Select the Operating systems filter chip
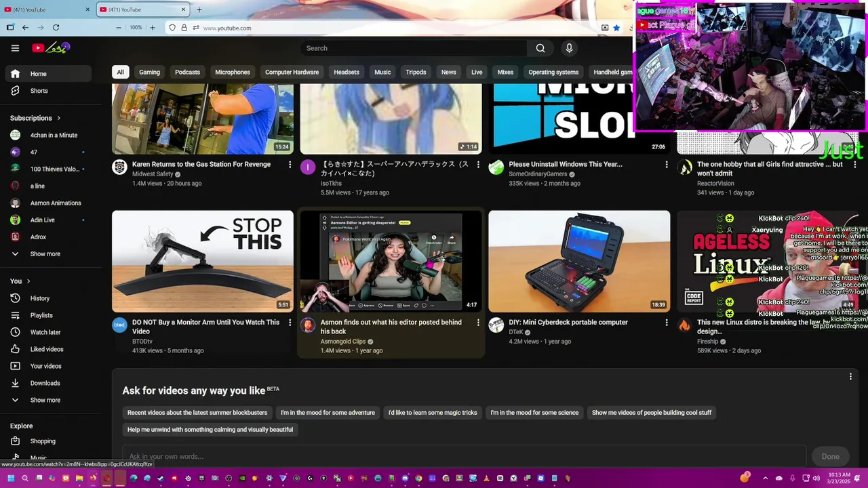Image resolution: width=868 pixels, height=488 pixels. [x=553, y=73]
